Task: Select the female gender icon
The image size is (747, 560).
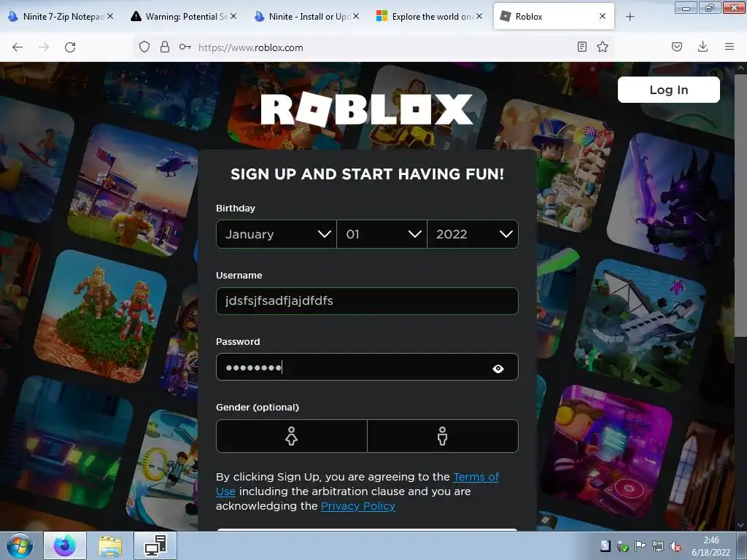Action: (292, 436)
